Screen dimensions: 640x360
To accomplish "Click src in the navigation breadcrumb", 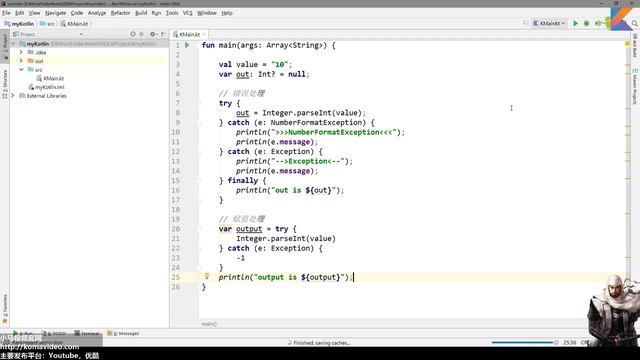I will point(47,24).
